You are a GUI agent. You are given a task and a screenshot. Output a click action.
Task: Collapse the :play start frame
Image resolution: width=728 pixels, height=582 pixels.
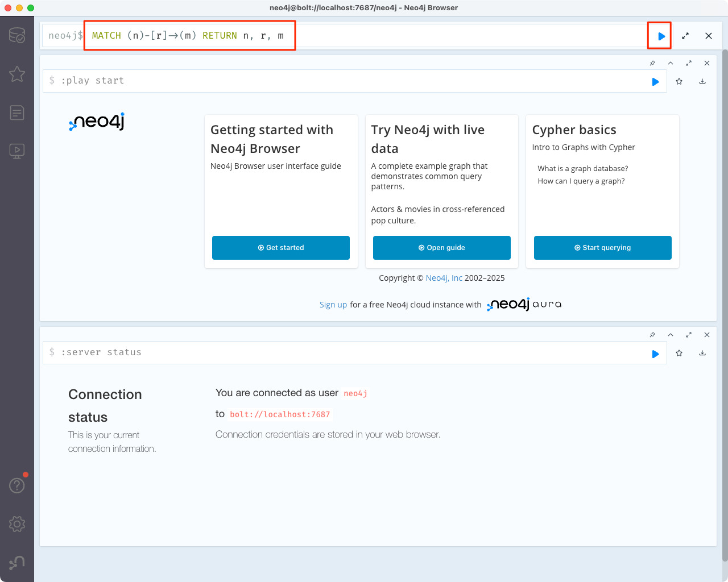point(671,63)
